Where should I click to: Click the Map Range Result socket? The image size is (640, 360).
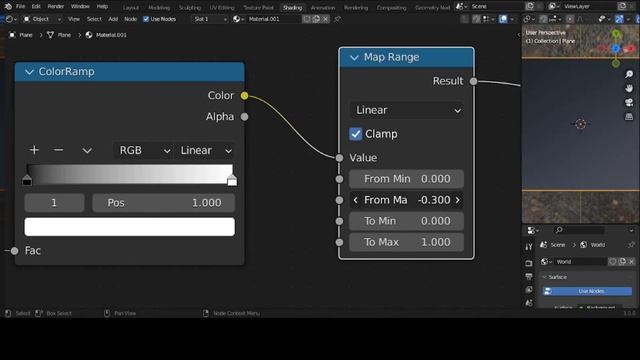point(473,81)
